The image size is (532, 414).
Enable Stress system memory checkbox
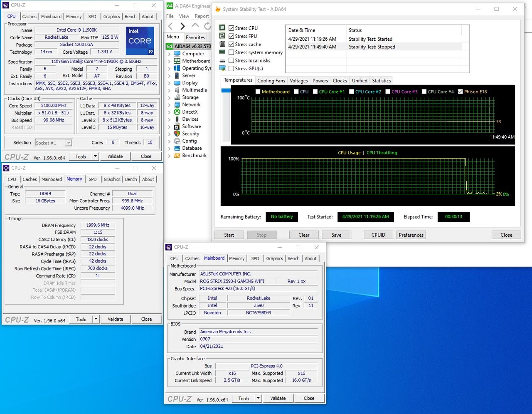232,52
